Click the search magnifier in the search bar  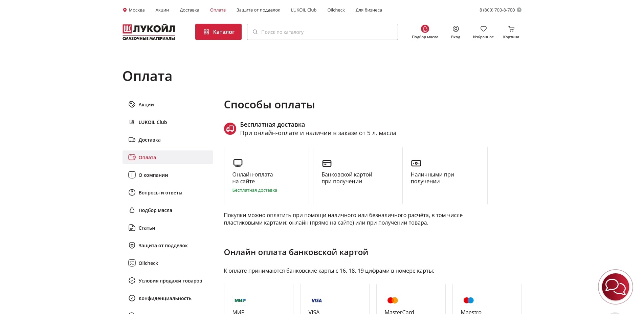255,32
